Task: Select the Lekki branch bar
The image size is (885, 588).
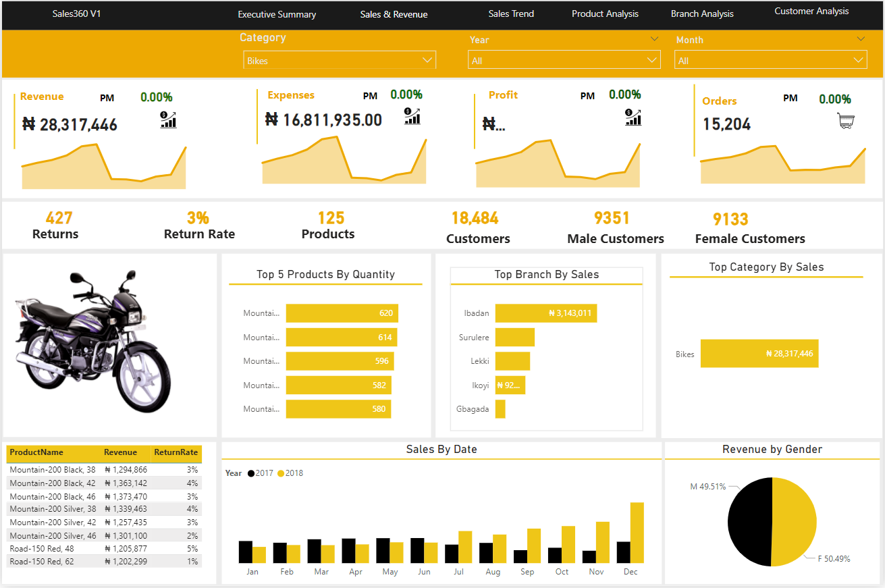Action: (512, 361)
